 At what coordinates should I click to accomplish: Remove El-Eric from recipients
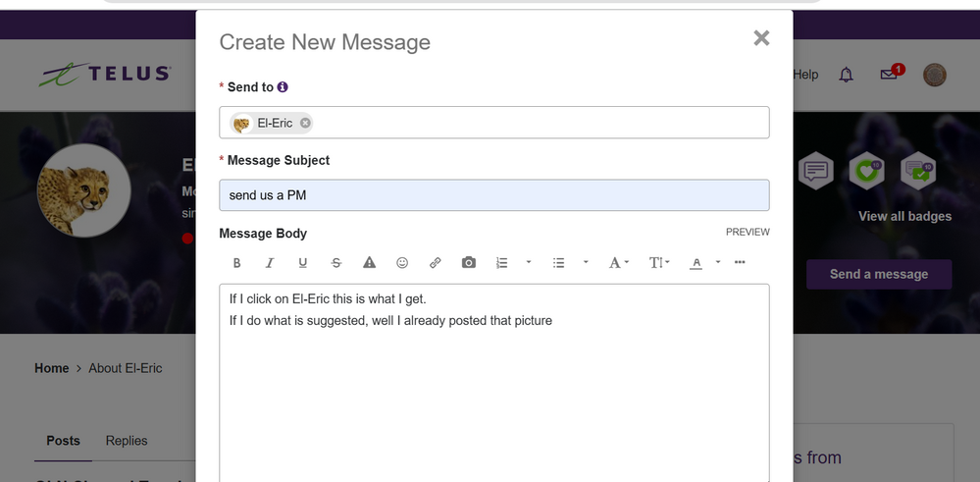(306, 123)
